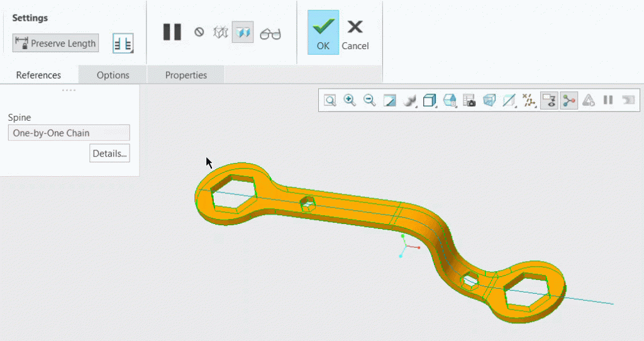
Task: Click the Zoom In magnifier icon
Action: [x=350, y=100]
